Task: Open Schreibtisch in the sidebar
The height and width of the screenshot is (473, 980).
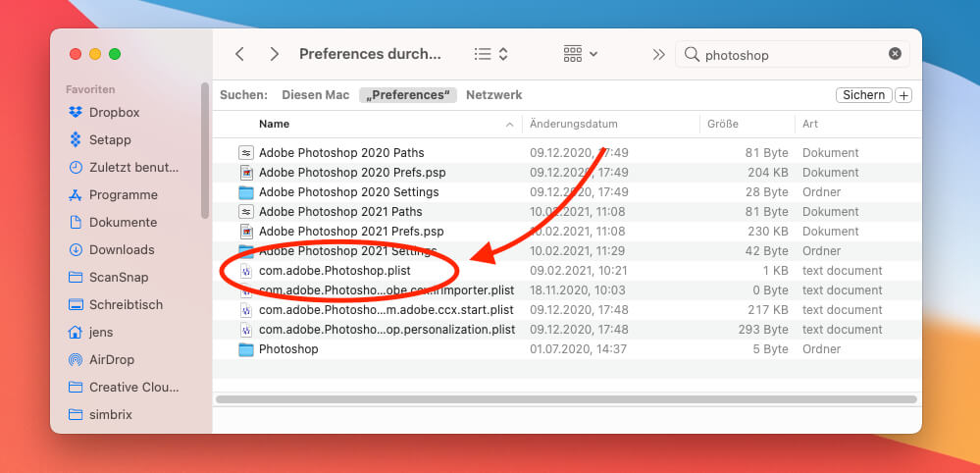Action: (x=116, y=305)
